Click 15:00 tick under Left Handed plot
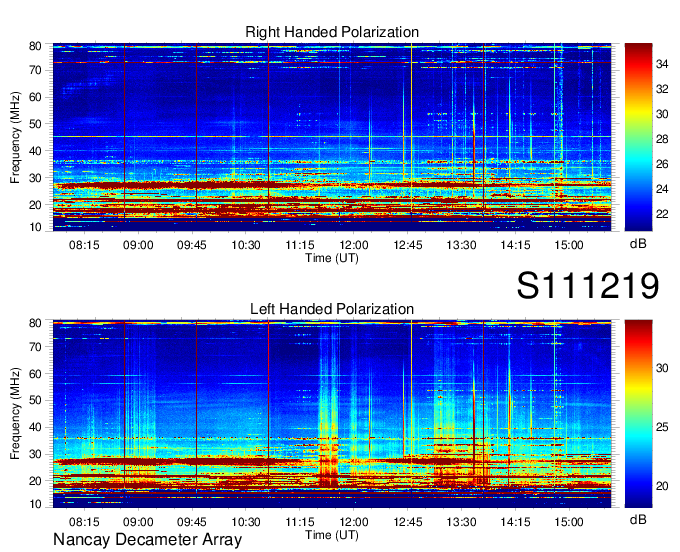680x552 pixels. [569, 522]
